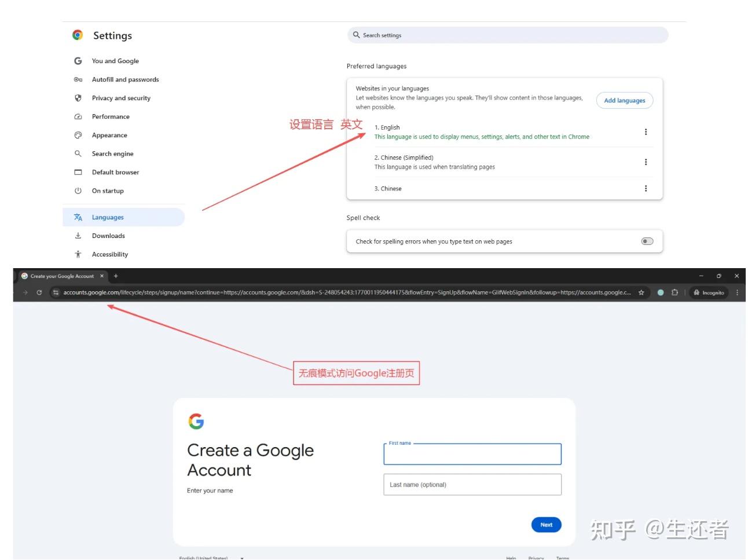
Task: Close the Create your Google Account tab
Action: point(102,276)
